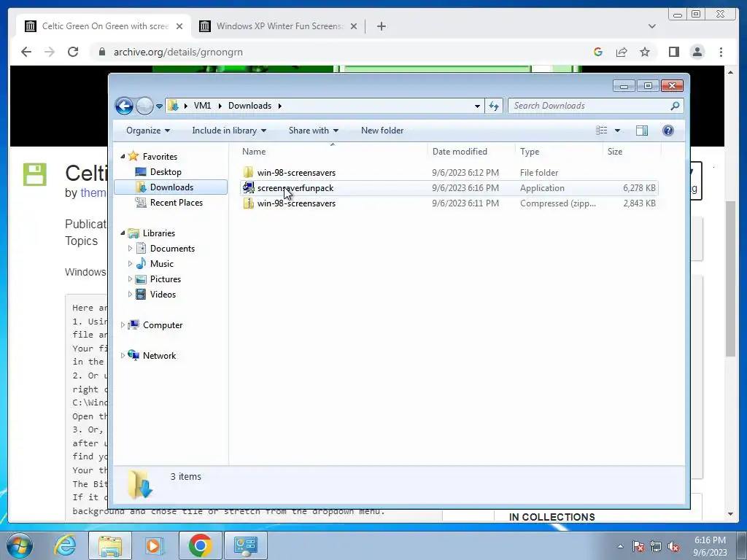Screen dimensions: 747x560
Task: Select the Network icon in navigation pane
Action: click(134, 355)
